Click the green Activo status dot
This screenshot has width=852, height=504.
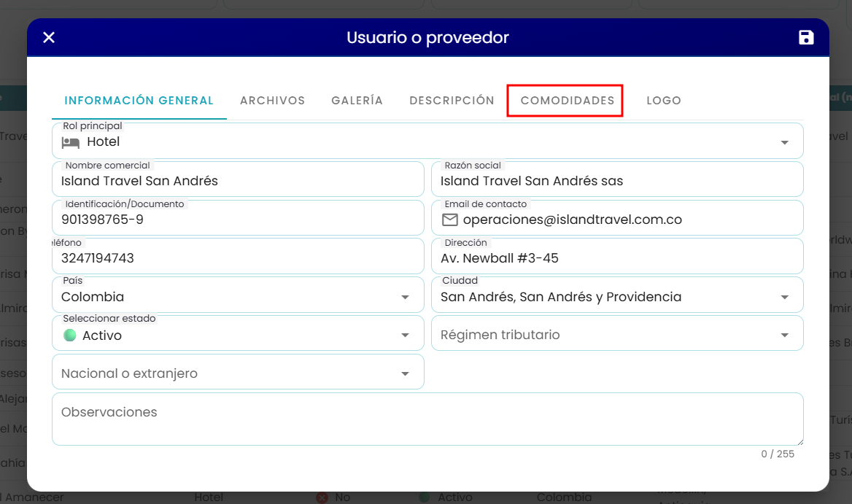pos(69,335)
